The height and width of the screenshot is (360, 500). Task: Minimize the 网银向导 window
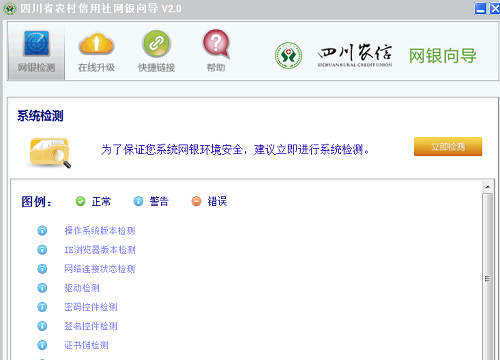coord(480,8)
